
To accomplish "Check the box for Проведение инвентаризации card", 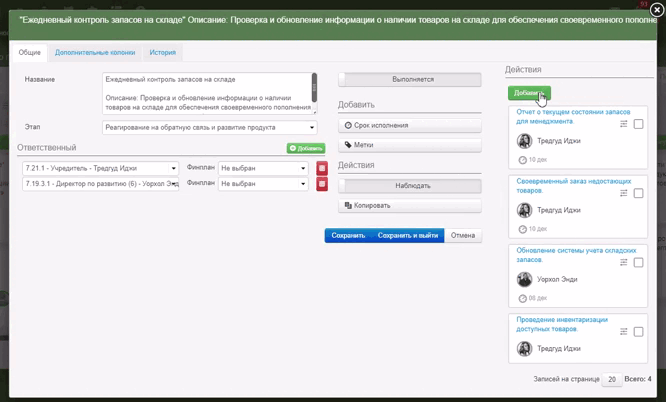I will (638, 332).
